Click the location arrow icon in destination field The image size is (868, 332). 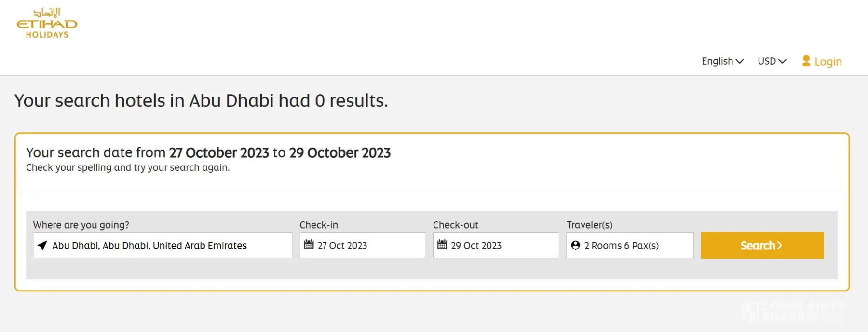[42, 246]
